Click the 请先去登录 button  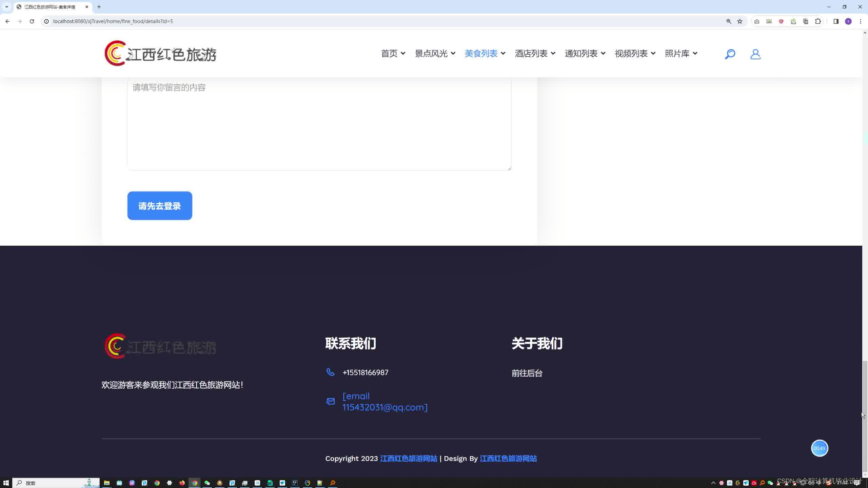(160, 206)
